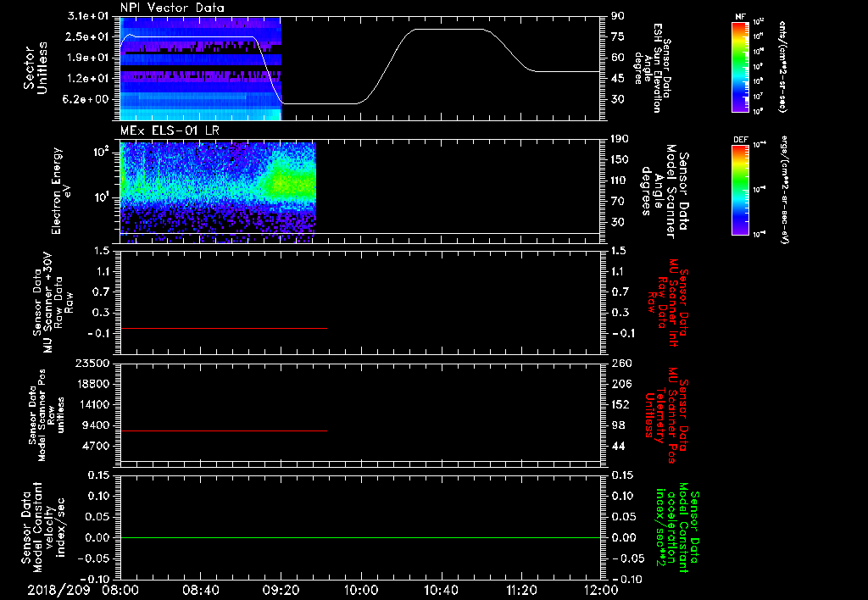Click the 'Sector Unitless' axis label
The height and width of the screenshot is (600, 868).
click(x=36, y=68)
